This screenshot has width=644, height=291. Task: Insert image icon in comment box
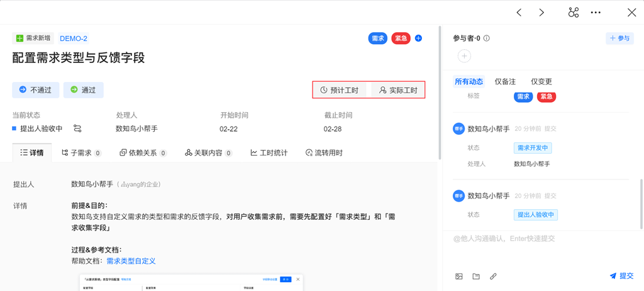[458, 276]
